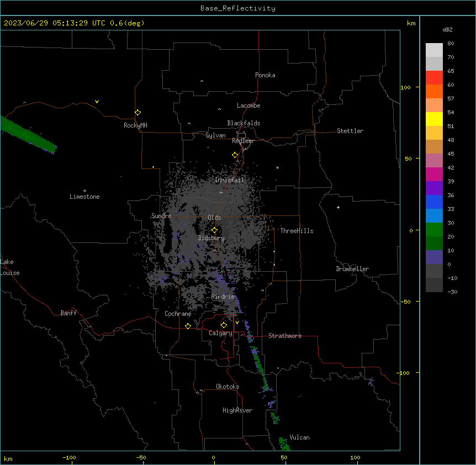This screenshot has width=476, height=465.
Task: Click the red 60-65 dBZ legend swatch
Action: (434, 77)
